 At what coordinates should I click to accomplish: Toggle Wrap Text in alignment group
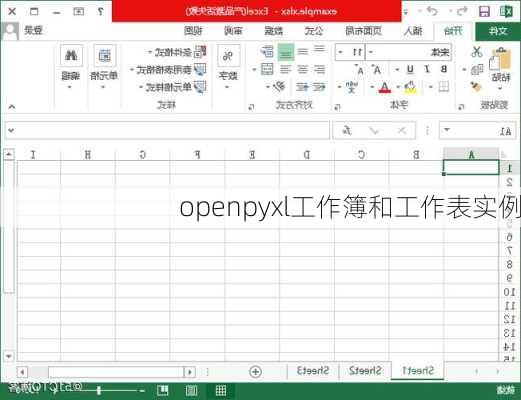pos(267,52)
